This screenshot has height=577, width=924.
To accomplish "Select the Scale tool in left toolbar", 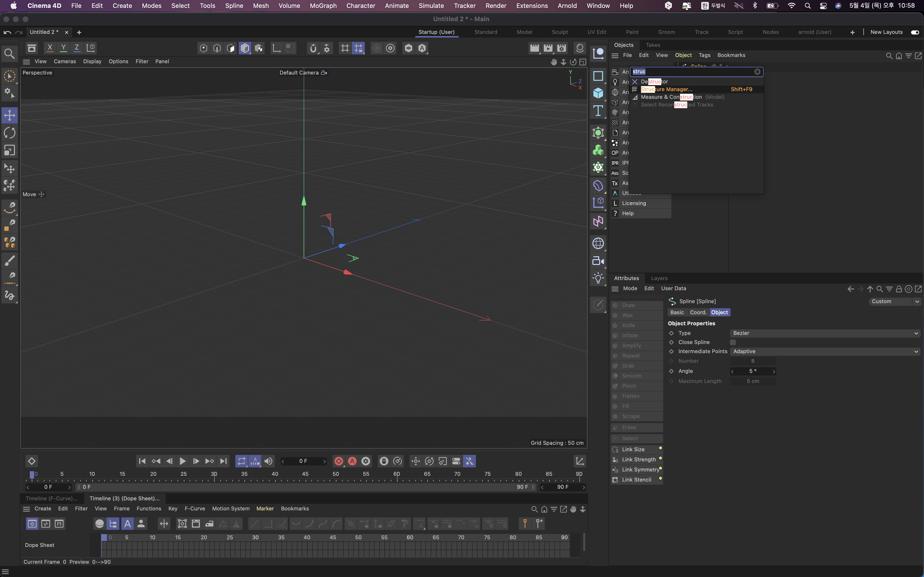I will click(10, 150).
